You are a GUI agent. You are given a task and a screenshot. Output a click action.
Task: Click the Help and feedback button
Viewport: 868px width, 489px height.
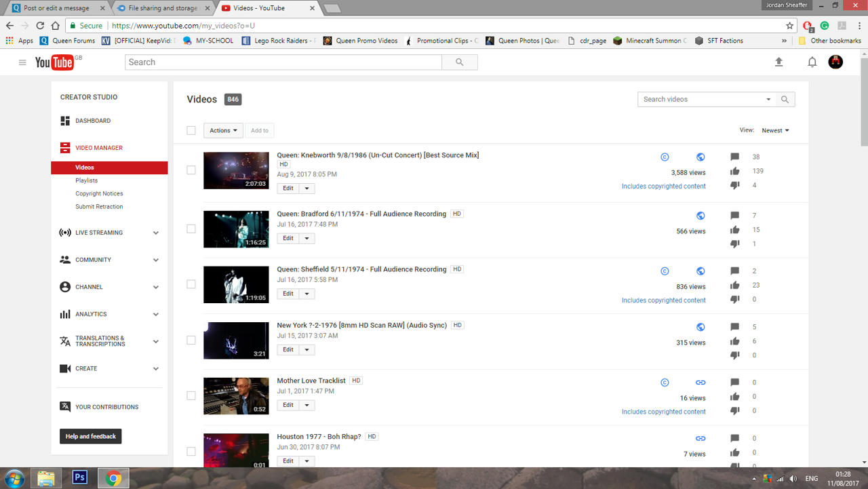[x=91, y=437]
